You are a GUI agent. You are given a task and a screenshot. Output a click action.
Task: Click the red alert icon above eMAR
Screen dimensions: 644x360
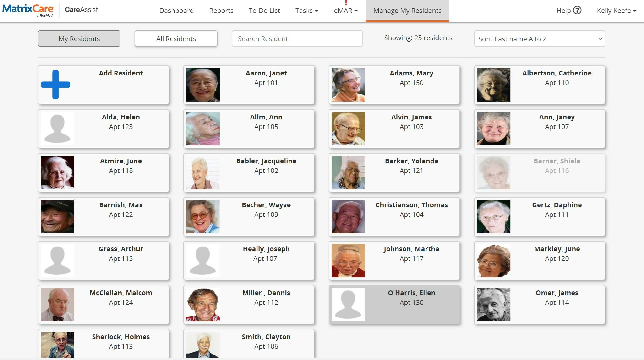(346, 2)
